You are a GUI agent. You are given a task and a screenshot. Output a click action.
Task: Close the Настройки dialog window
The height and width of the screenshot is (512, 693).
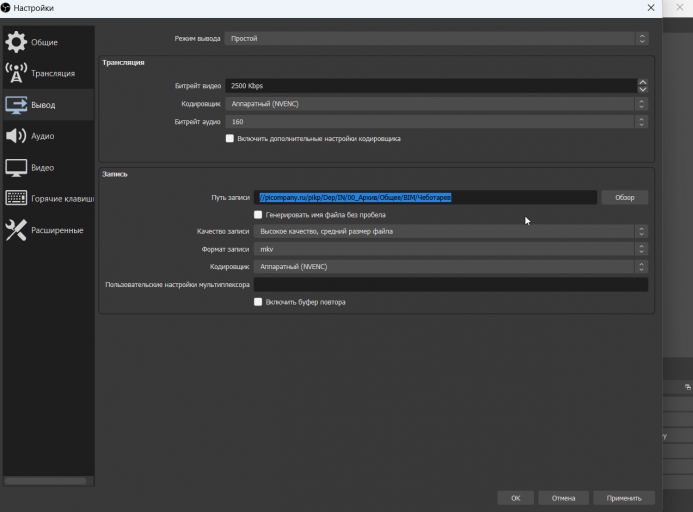pos(651,8)
